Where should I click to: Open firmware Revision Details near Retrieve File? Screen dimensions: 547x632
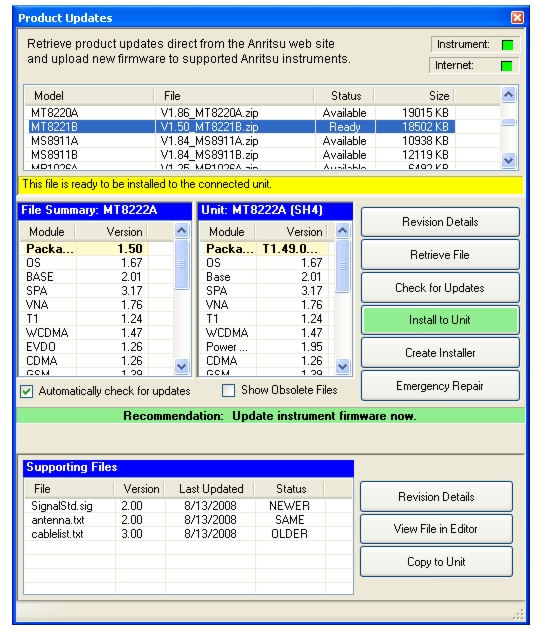440,222
